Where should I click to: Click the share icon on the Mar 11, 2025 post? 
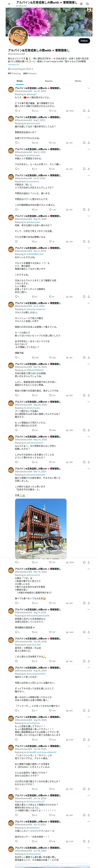(89, 562)
